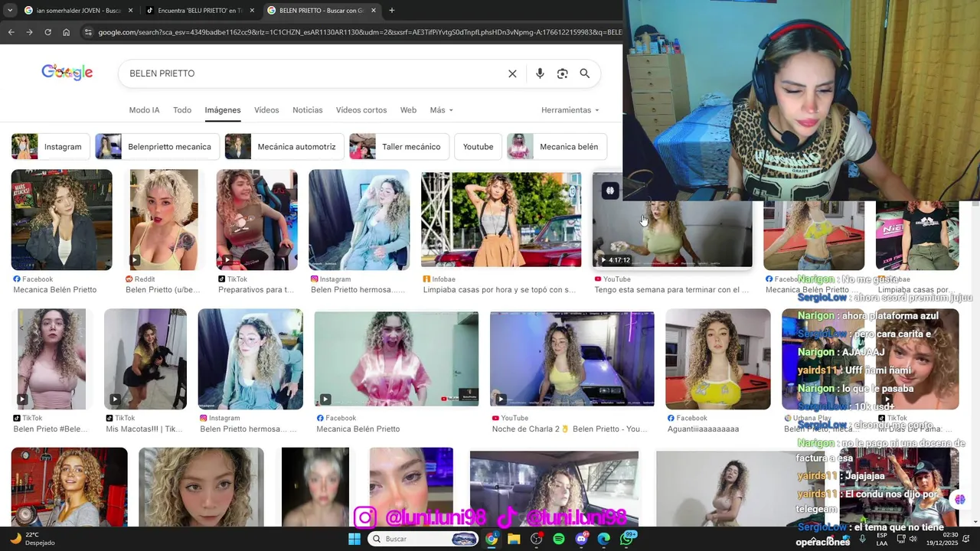Select the 'Modo IA' search tab
Viewport: 980px width, 551px height.
pyautogui.click(x=144, y=110)
